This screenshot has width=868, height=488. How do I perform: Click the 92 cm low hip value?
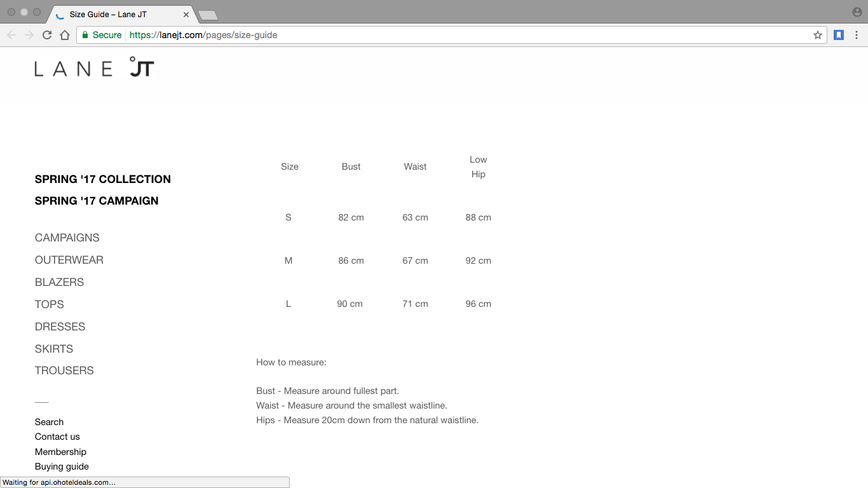tap(478, 261)
